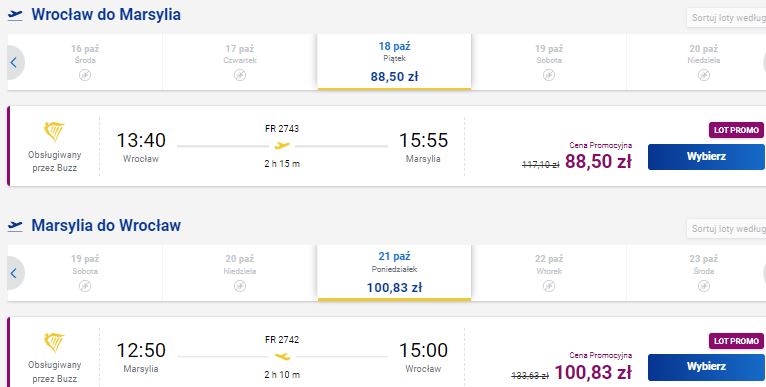
Task: Click the Ryanair harp logo on flight FR 2743
Action: 54,132
